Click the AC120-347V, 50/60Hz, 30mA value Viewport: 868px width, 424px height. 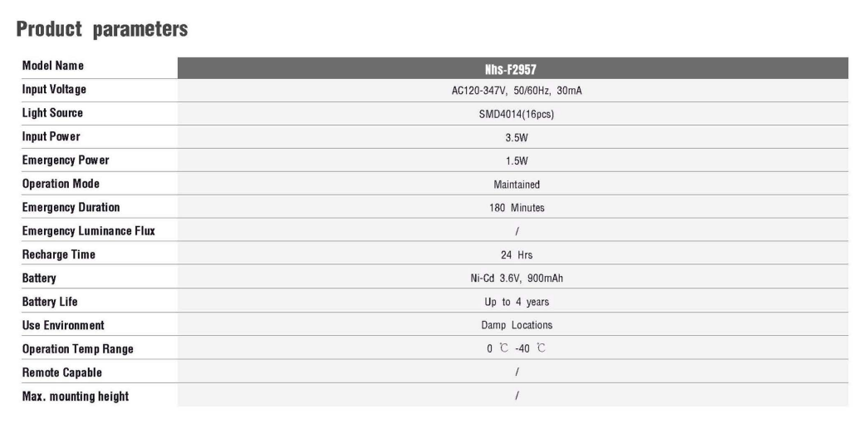(517, 91)
